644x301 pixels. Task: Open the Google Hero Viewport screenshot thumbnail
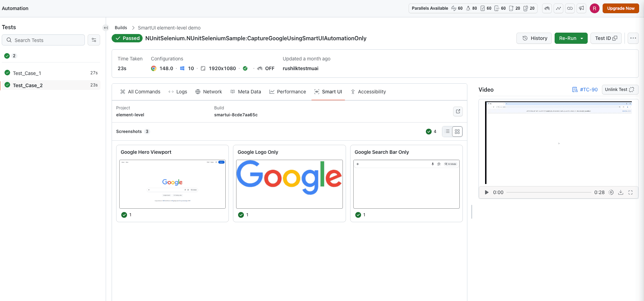point(172,184)
